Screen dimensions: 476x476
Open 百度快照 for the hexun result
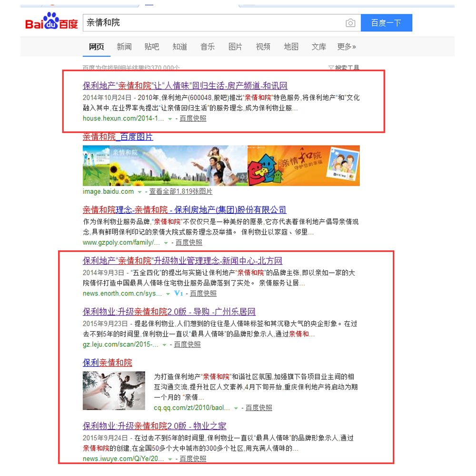pos(193,119)
